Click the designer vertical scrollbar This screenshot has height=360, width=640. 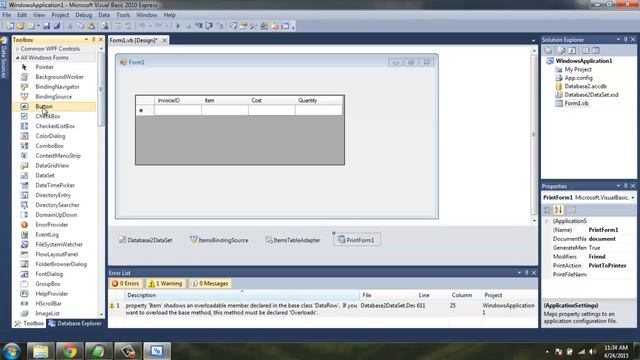point(534,135)
